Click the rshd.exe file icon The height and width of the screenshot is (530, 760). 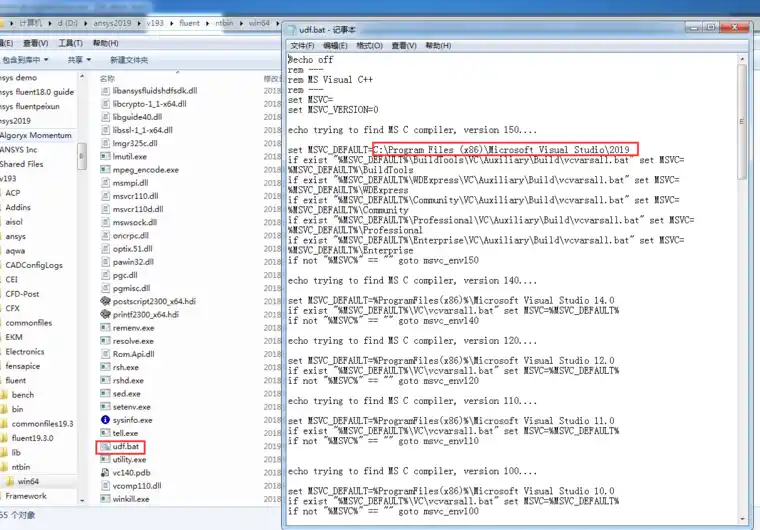pos(105,381)
